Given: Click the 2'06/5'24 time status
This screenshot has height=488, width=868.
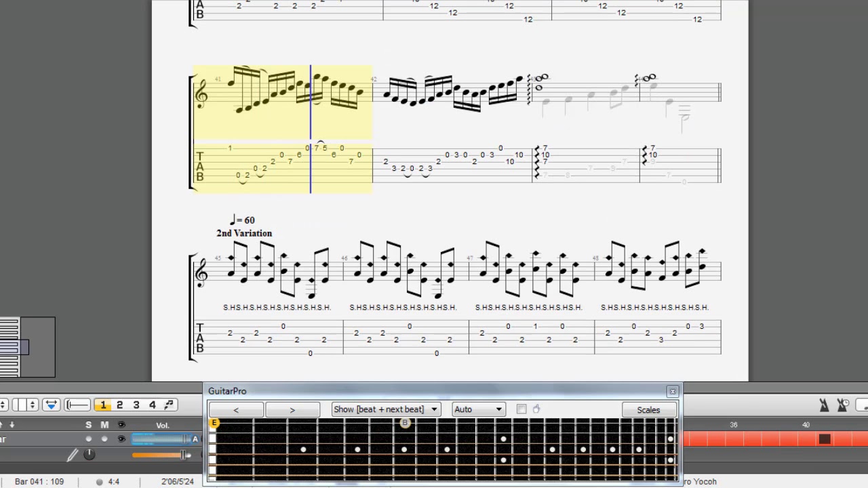Looking at the screenshot, I should coord(178,482).
